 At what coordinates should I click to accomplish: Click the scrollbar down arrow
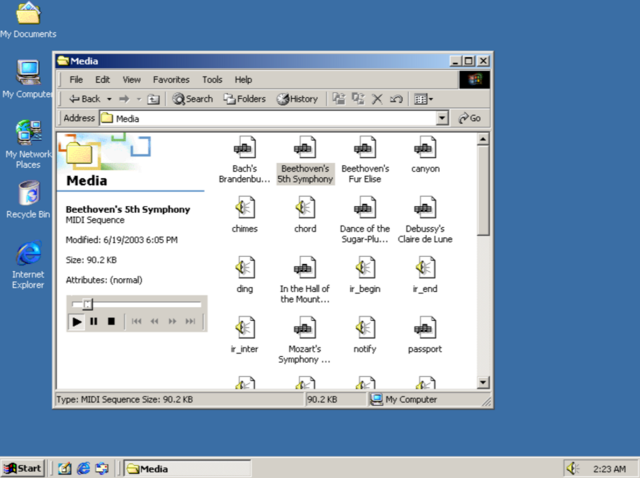pyautogui.click(x=483, y=382)
